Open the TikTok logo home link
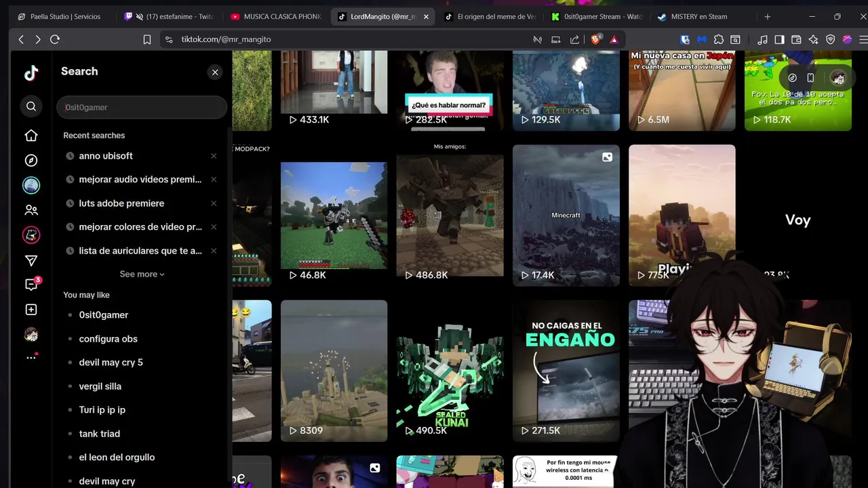The height and width of the screenshot is (488, 868). coord(31,73)
